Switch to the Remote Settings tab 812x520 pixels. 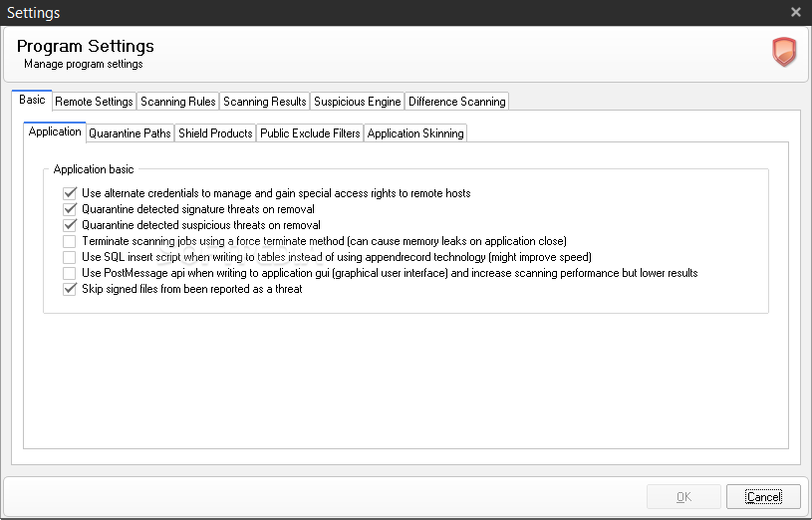[94, 102]
